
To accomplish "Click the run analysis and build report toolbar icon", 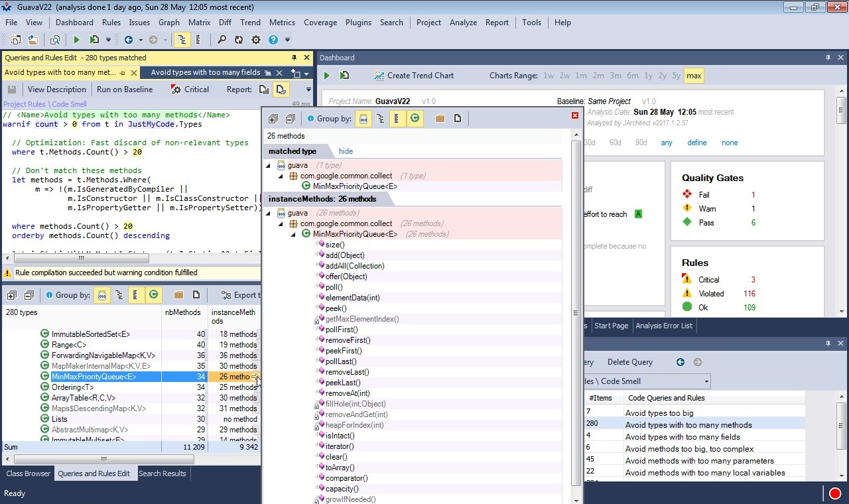I will click(94, 40).
